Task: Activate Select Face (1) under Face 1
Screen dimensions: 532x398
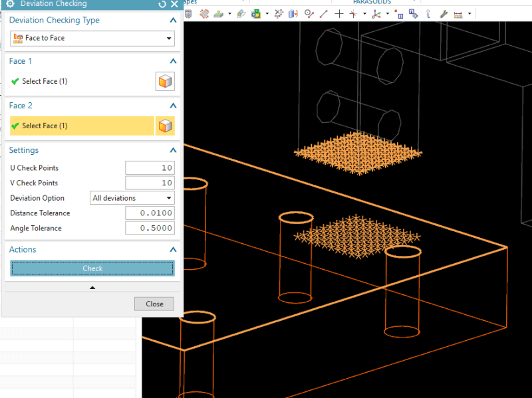Action: (x=45, y=81)
